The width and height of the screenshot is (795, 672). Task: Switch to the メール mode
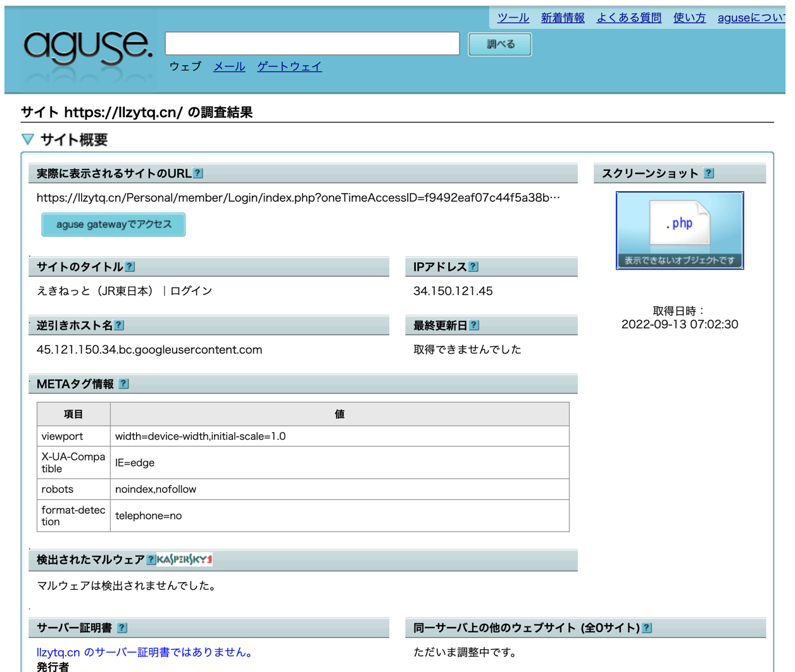tap(229, 66)
